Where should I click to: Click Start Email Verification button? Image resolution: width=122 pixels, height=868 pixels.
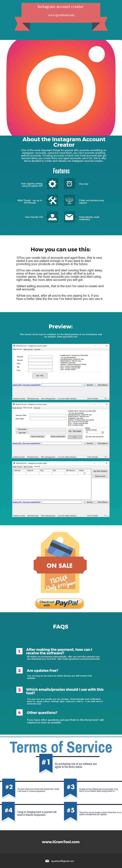pos(100,471)
